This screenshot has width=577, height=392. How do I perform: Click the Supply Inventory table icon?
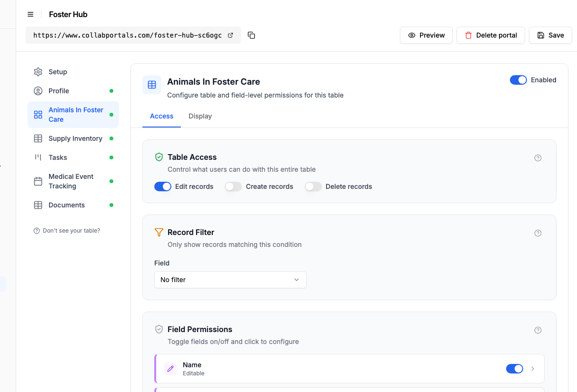click(x=38, y=138)
